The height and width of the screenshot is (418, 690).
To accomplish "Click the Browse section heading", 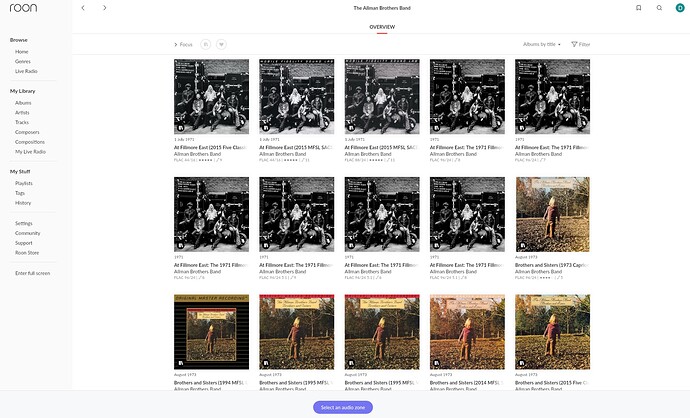I will (19, 40).
